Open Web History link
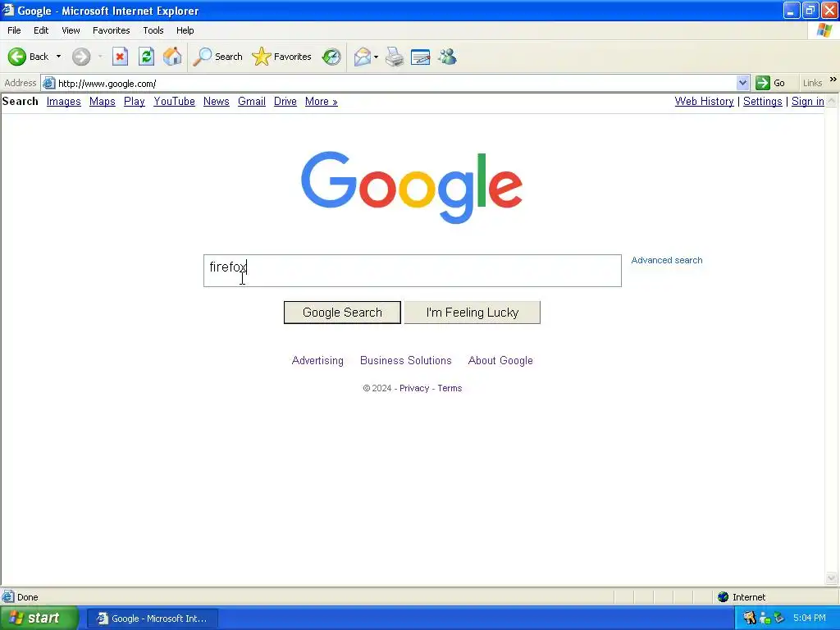 [704, 102]
